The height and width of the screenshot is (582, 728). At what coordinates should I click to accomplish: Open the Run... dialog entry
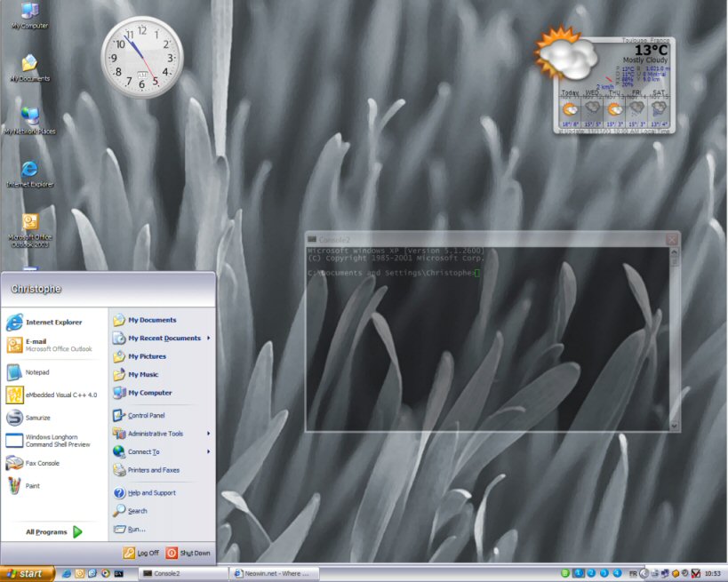pos(162,529)
